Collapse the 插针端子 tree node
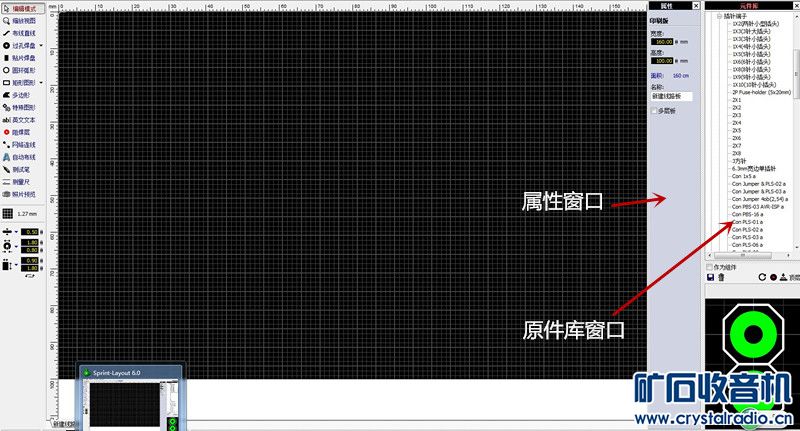 tap(719, 16)
